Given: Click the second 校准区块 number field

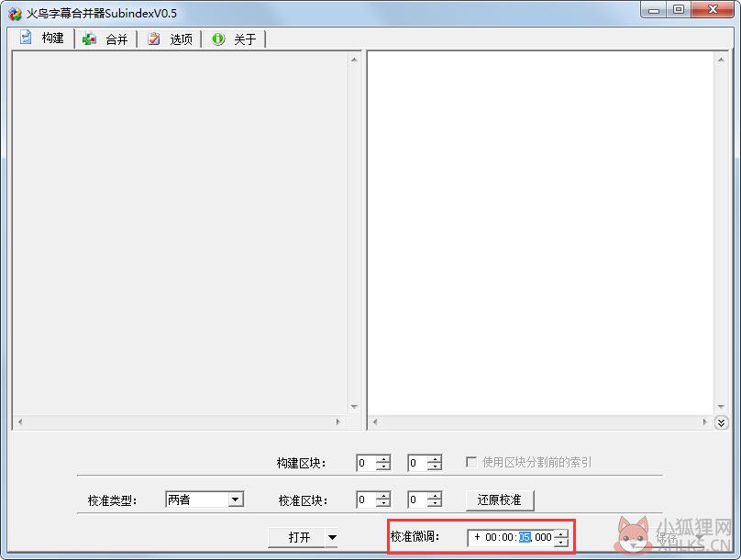Looking at the screenshot, I should pyautogui.click(x=418, y=500).
